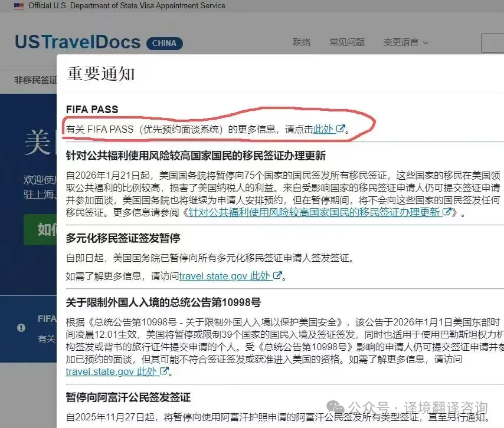Screen dimensions: 504x428
Task: Click the exclamation alert icon in blue bar
Action: [x=21, y=328]
